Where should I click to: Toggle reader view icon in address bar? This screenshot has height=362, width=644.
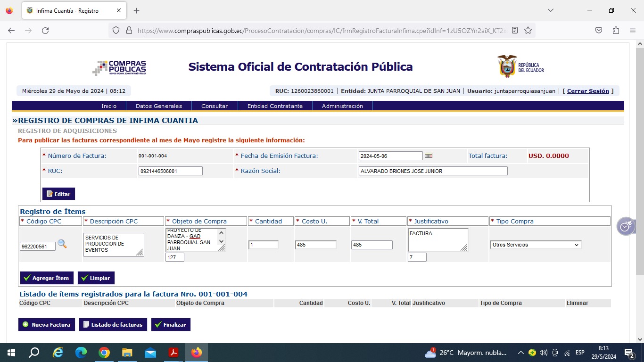[x=515, y=30]
